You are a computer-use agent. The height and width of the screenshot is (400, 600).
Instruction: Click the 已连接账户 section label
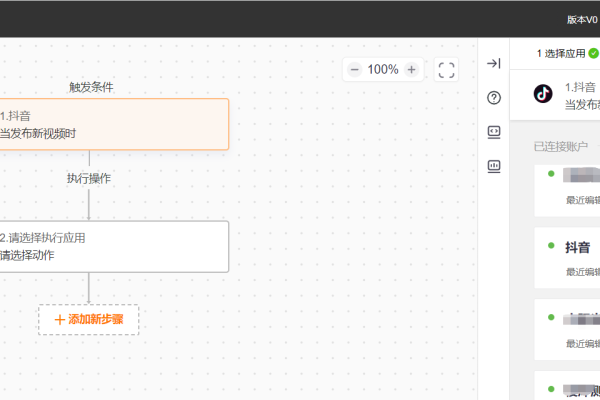pyautogui.click(x=561, y=147)
